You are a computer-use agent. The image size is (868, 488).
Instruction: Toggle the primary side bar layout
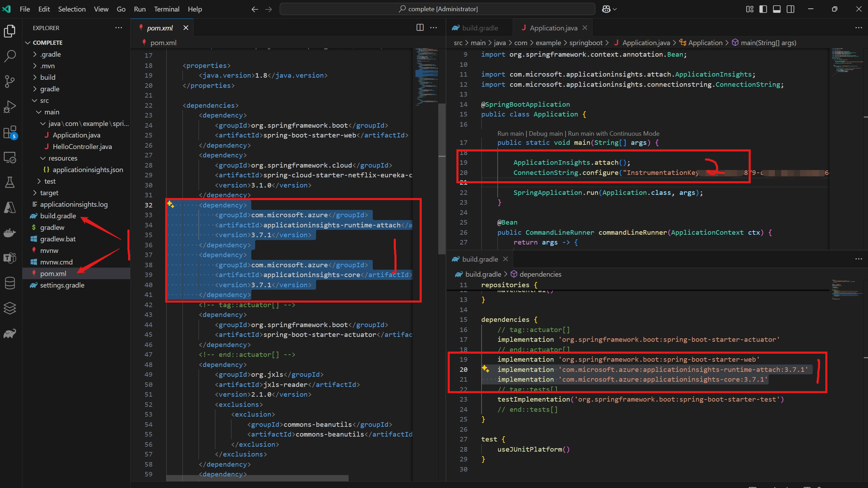763,9
